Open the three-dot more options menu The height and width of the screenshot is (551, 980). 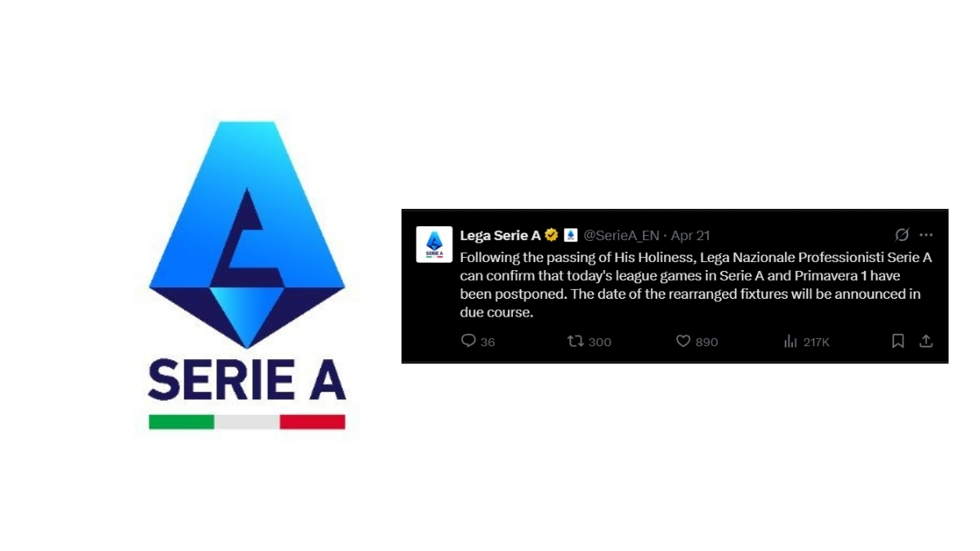click(x=926, y=235)
